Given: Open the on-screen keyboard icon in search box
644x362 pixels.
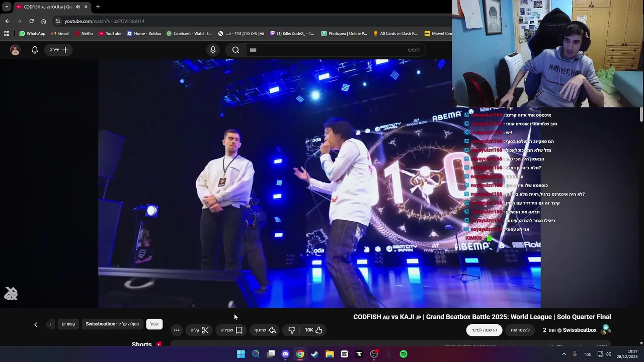Looking at the screenshot, I should (x=253, y=50).
